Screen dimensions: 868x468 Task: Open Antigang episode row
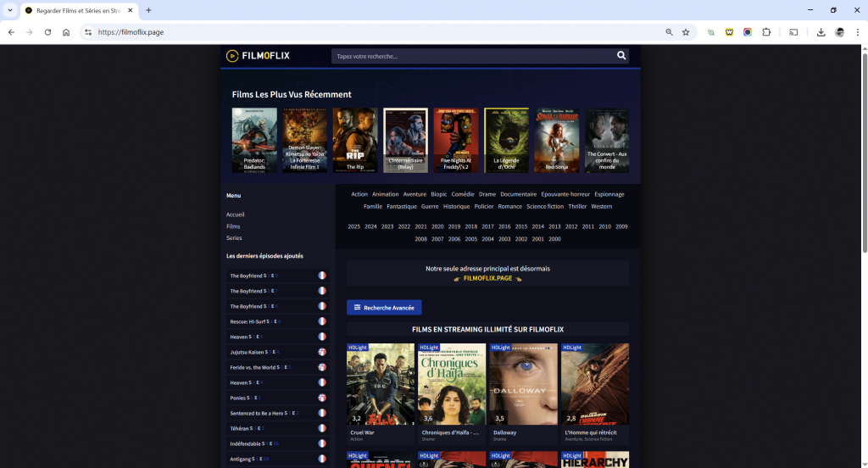tap(277, 459)
